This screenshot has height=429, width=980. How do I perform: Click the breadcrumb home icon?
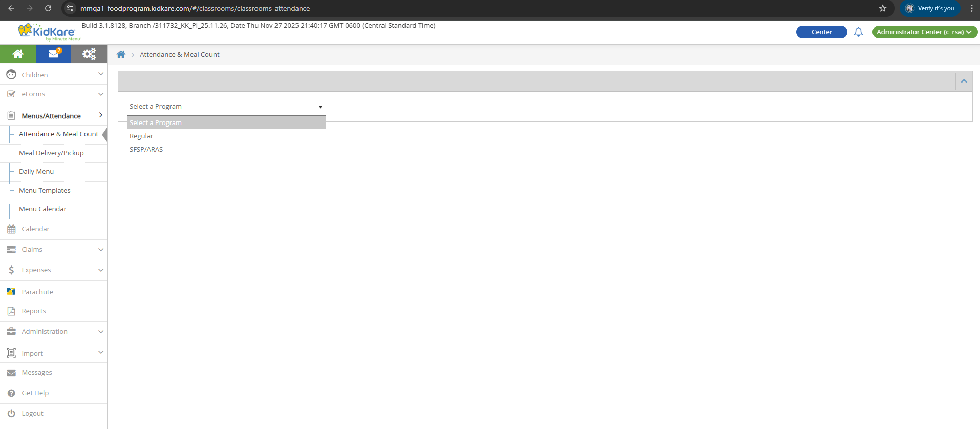(x=121, y=55)
